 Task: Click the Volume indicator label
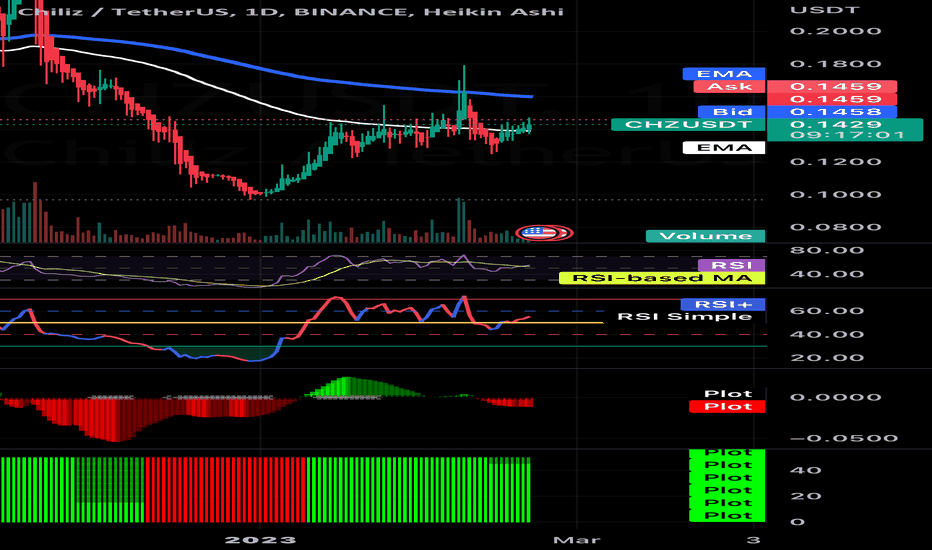coord(706,236)
